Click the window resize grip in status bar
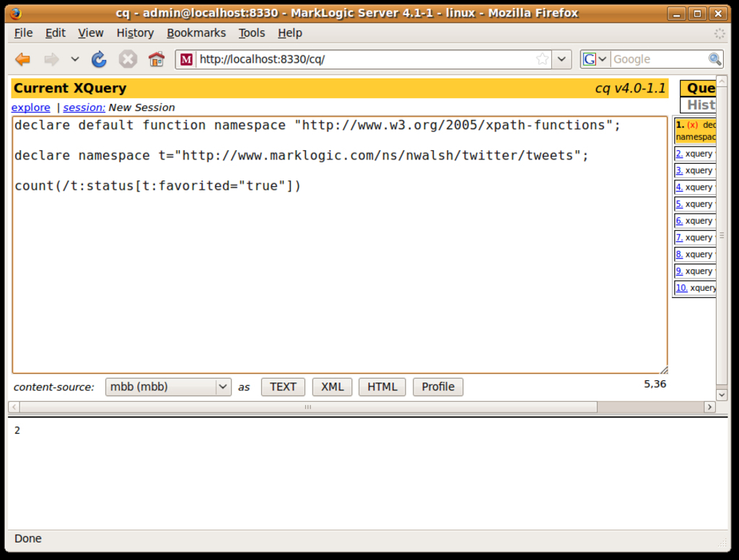739x560 pixels. click(x=722, y=543)
